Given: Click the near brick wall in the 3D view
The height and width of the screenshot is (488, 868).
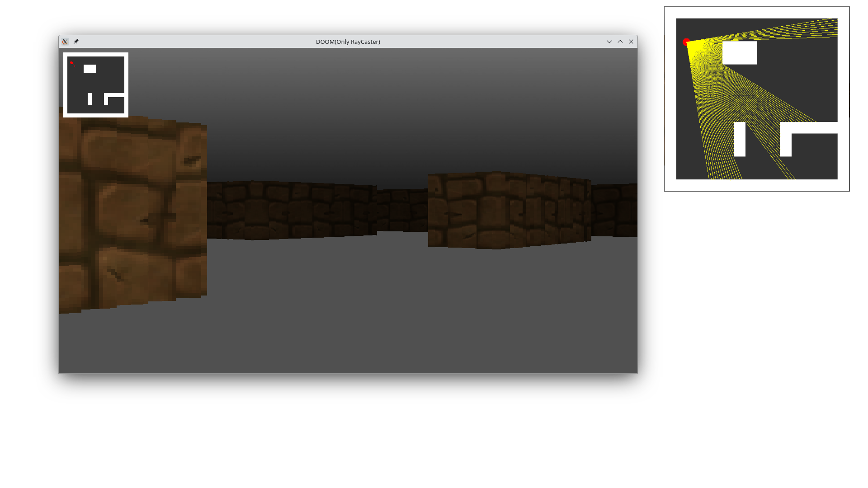Looking at the screenshot, I should 133,210.
